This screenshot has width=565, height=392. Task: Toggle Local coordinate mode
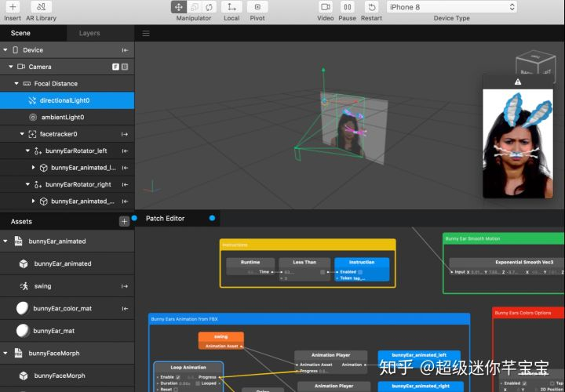tap(231, 7)
